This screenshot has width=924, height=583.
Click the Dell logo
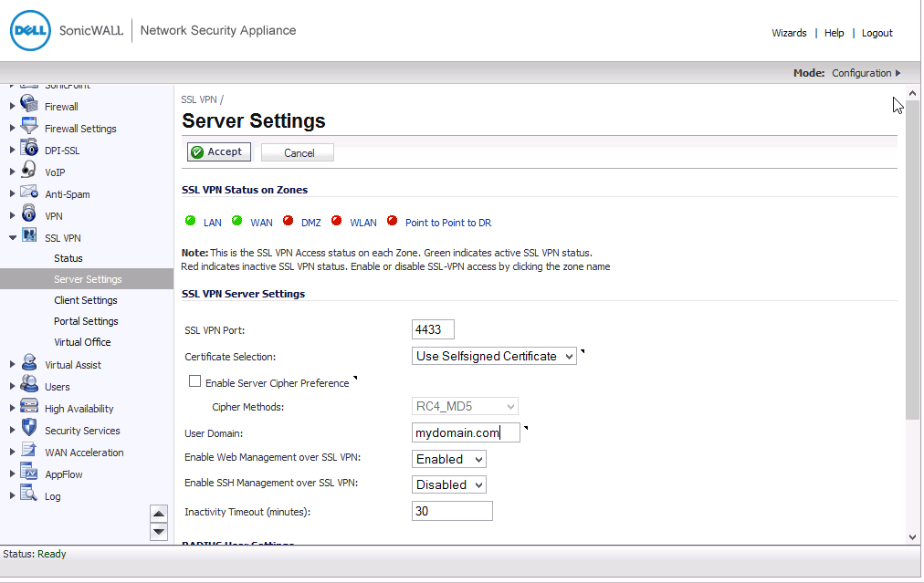31,31
